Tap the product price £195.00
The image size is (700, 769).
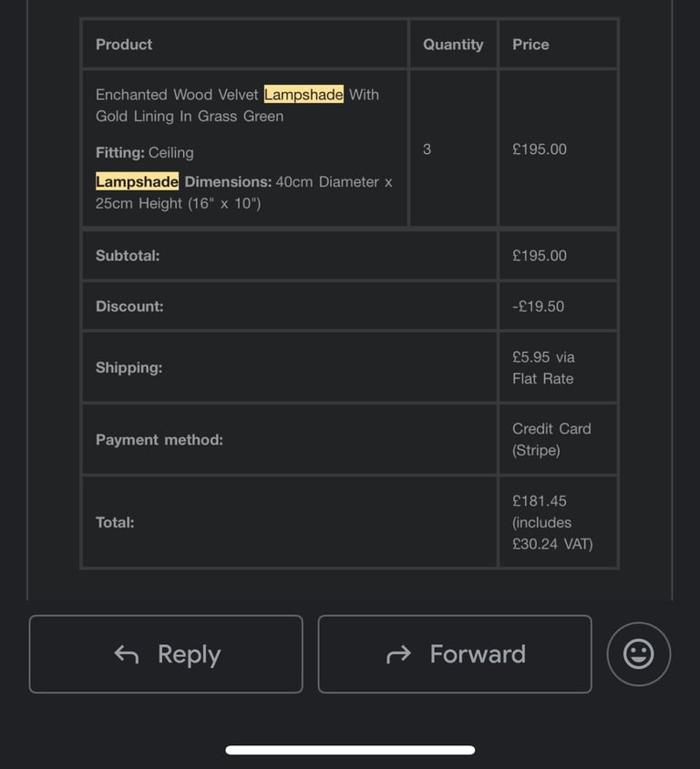coord(539,149)
